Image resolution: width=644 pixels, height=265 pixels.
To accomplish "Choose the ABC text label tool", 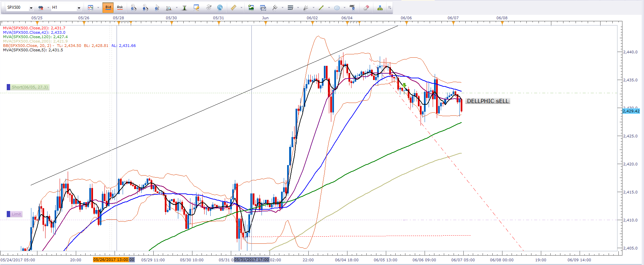I will tap(352, 7).
